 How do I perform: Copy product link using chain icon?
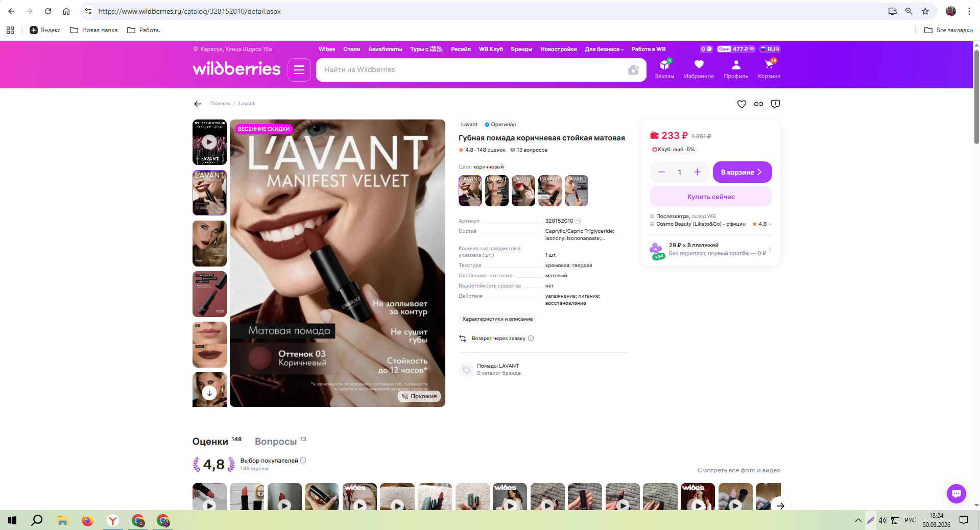point(758,104)
